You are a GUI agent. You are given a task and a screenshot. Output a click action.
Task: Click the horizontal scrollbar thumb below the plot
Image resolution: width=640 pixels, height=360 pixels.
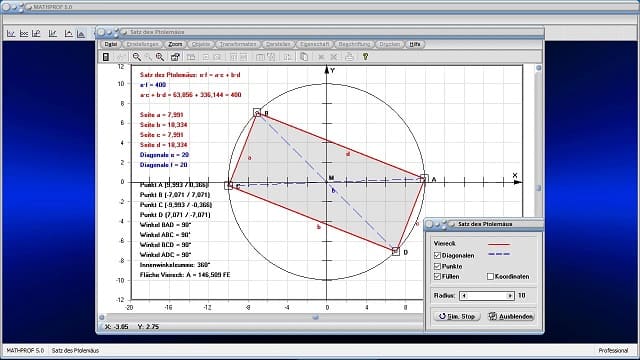(x=315, y=317)
